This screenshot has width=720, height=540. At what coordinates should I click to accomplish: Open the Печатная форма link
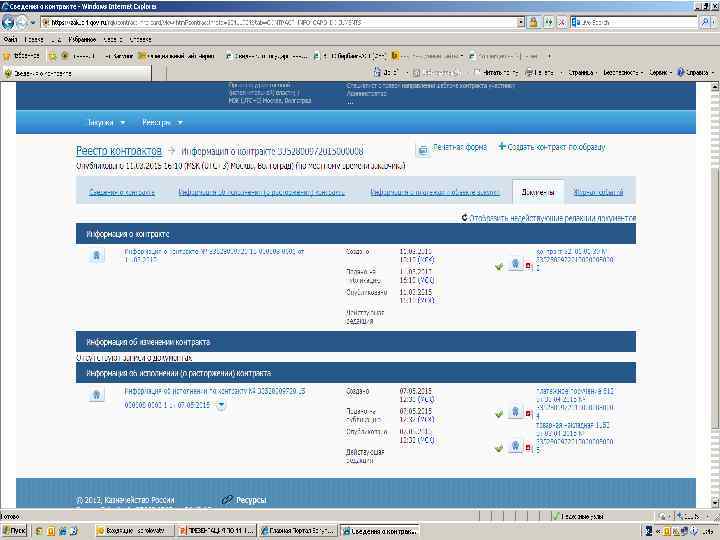[x=460, y=147]
